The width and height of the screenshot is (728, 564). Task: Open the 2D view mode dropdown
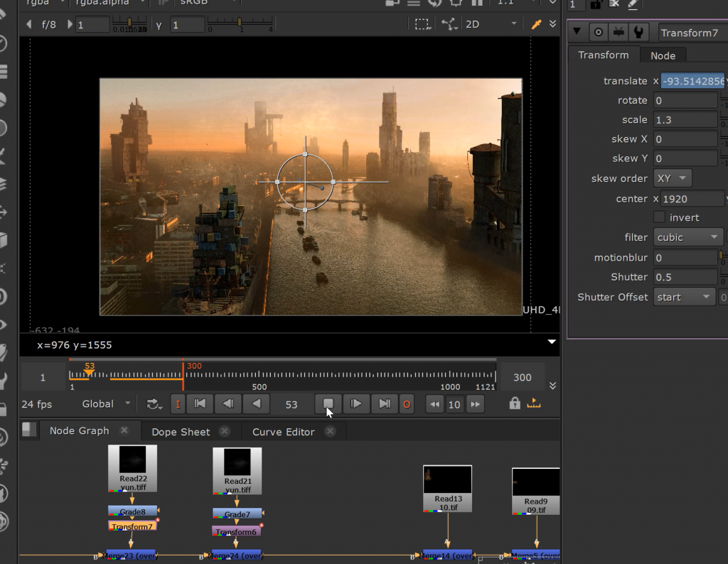[x=491, y=24]
